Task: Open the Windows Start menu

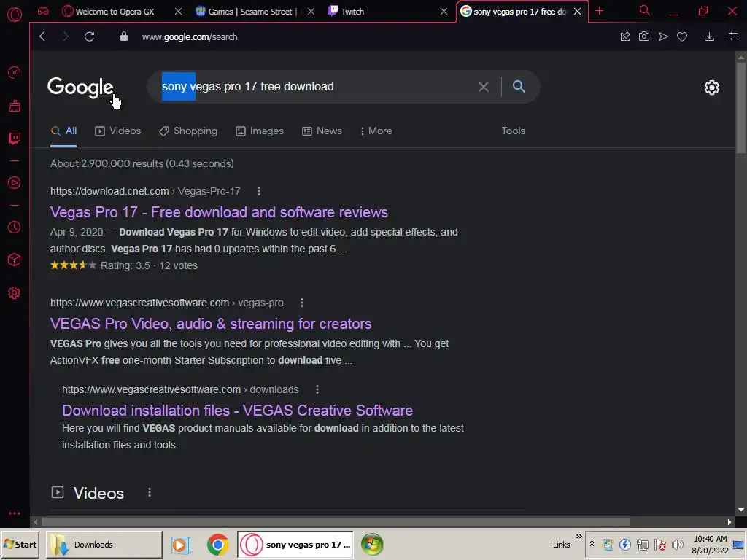Action: click(x=20, y=545)
